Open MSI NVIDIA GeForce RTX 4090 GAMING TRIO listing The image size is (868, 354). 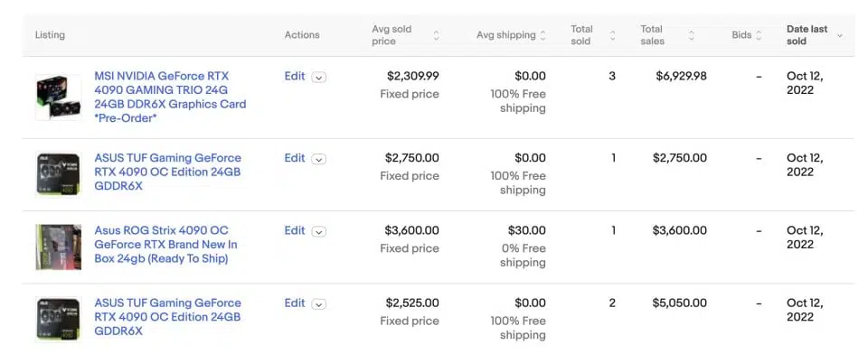tap(170, 97)
